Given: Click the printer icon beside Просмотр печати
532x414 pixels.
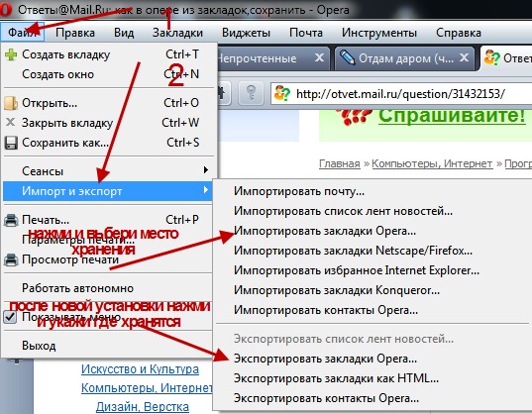Looking at the screenshot, I should 11,259.
